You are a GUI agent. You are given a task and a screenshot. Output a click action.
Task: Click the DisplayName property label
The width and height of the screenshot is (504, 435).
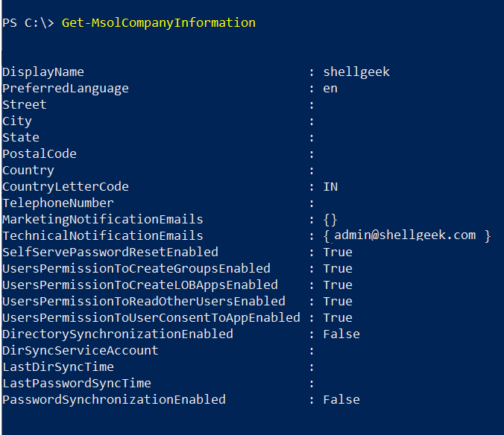click(43, 72)
